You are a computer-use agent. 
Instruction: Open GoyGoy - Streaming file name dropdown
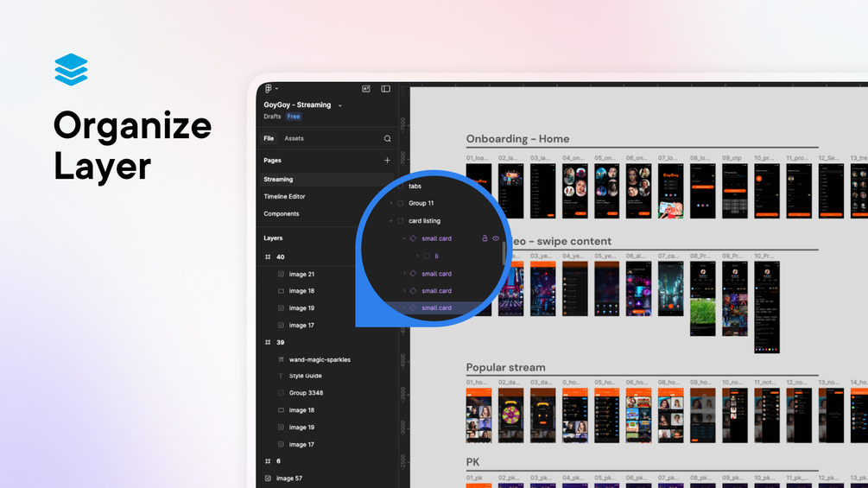[340, 105]
